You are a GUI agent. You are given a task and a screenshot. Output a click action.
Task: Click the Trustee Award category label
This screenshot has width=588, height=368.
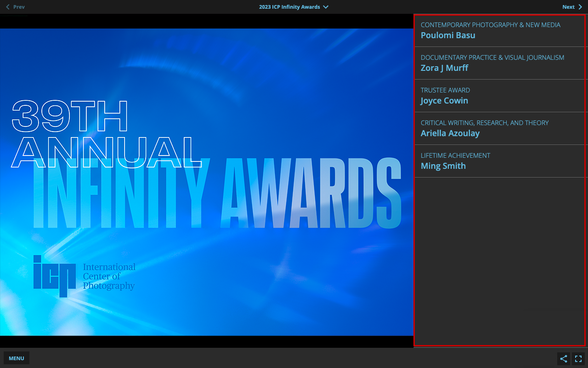point(445,90)
